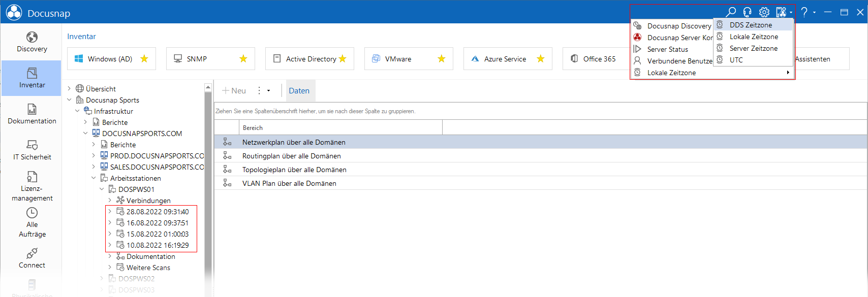
Task: Open the more options dropdown beside Neu
Action: (263, 91)
